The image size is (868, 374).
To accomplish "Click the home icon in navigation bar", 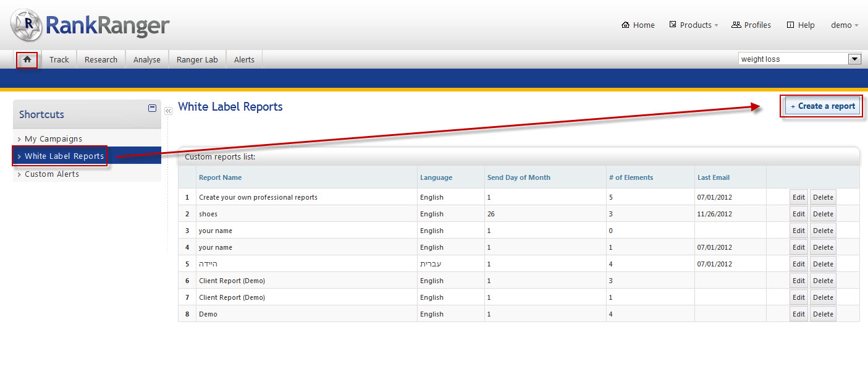I will pos(27,59).
